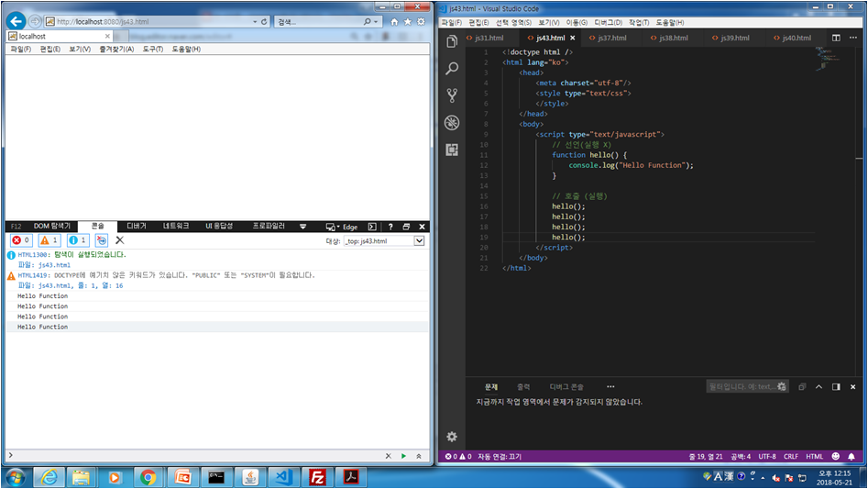Toggle warning messages filter in the IE console
This screenshot has width=868, height=489.
(49, 240)
